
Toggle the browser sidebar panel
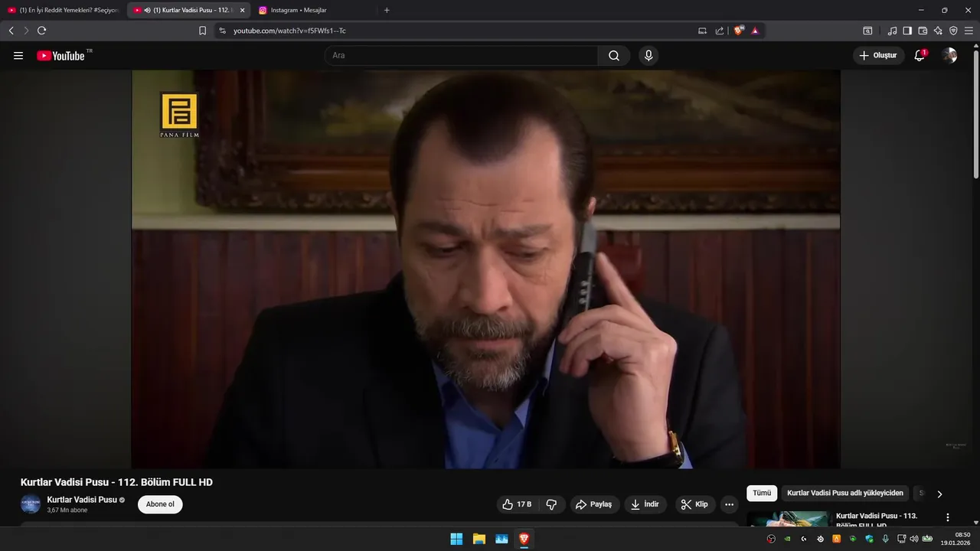907,31
